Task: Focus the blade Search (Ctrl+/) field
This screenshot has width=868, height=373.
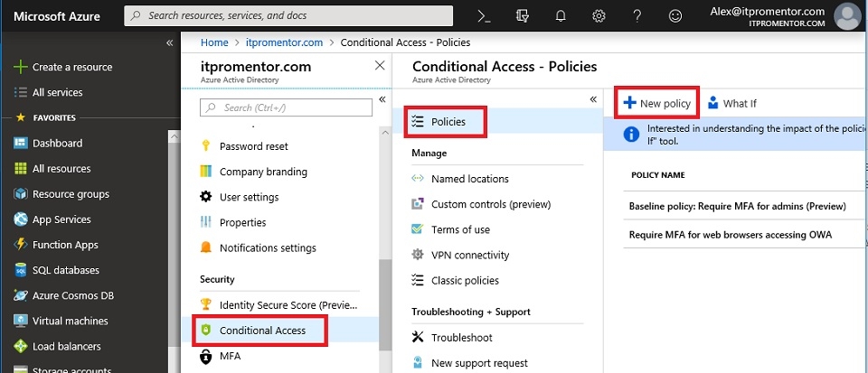Action: point(286,107)
